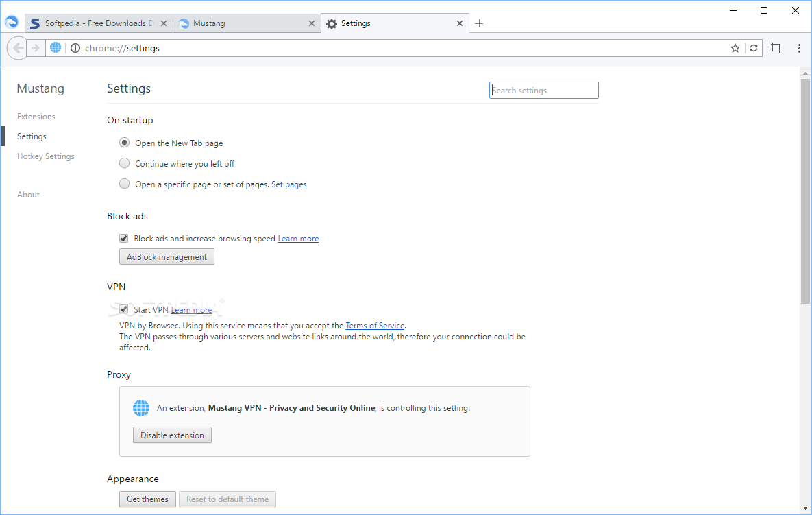Viewport: 812px width, 515px height.
Task: Click the screenshot crop icon
Action: click(x=776, y=48)
